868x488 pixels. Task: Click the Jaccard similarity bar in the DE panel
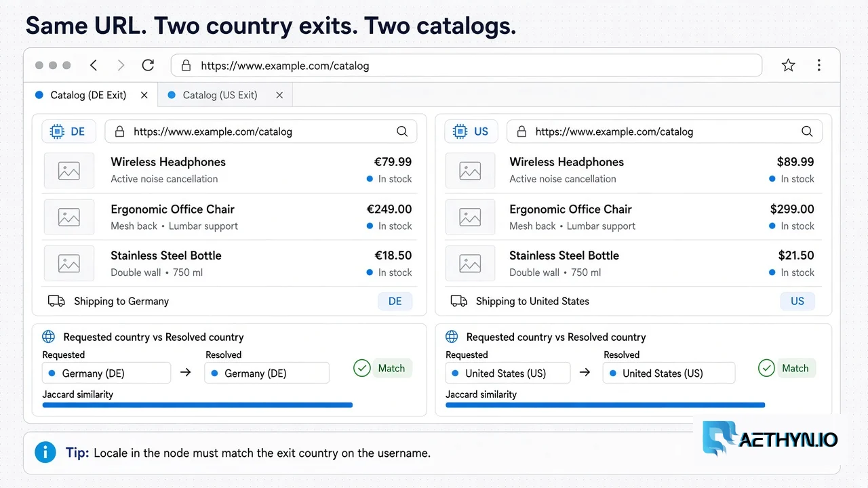pos(197,405)
